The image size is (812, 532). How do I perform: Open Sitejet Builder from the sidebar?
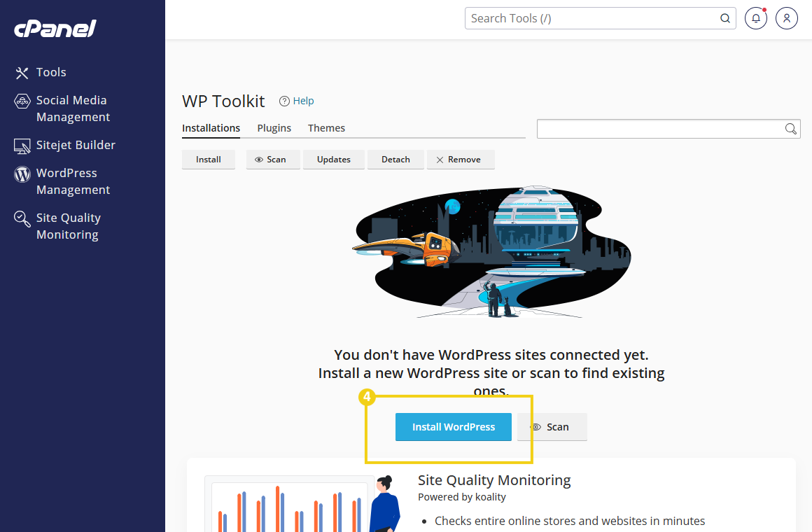pos(76,145)
